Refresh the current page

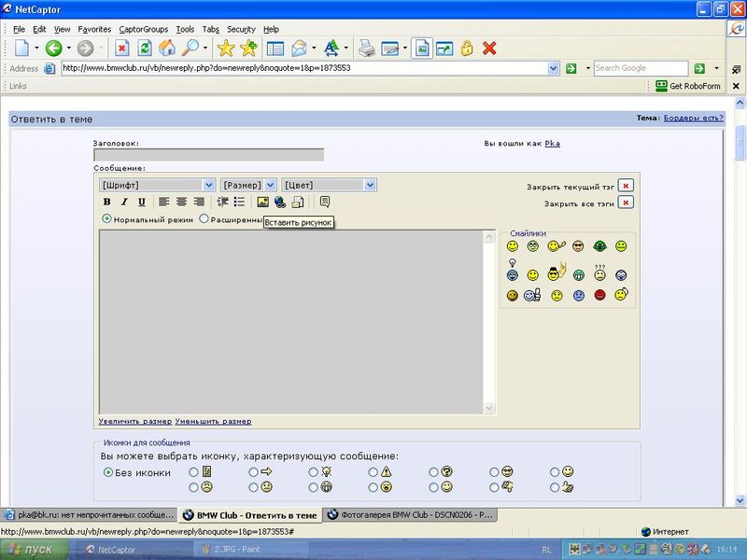[145, 49]
